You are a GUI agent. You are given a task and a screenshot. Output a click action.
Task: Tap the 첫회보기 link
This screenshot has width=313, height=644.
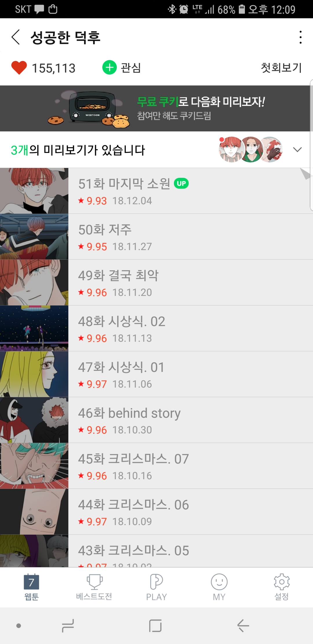(281, 68)
